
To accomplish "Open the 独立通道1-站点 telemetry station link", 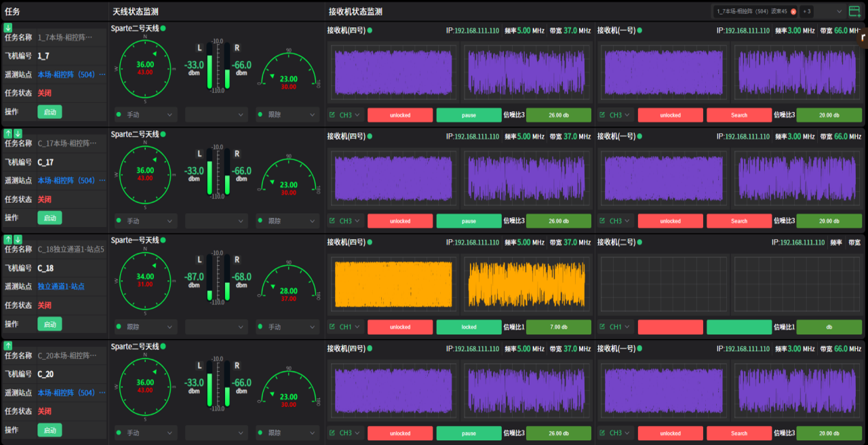I will point(61,287).
